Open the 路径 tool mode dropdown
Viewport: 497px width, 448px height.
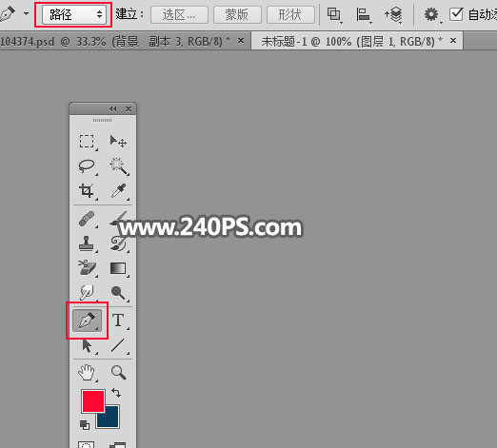(x=74, y=14)
